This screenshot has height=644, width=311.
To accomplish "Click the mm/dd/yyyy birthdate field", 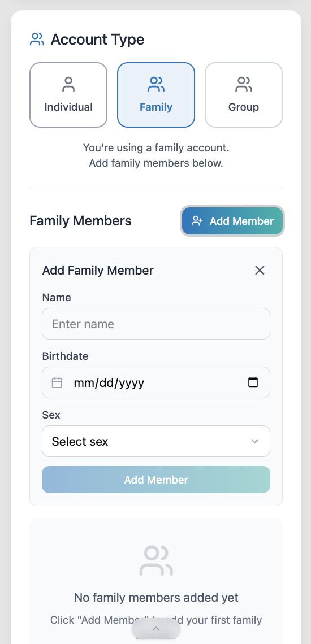I will (156, 382).
